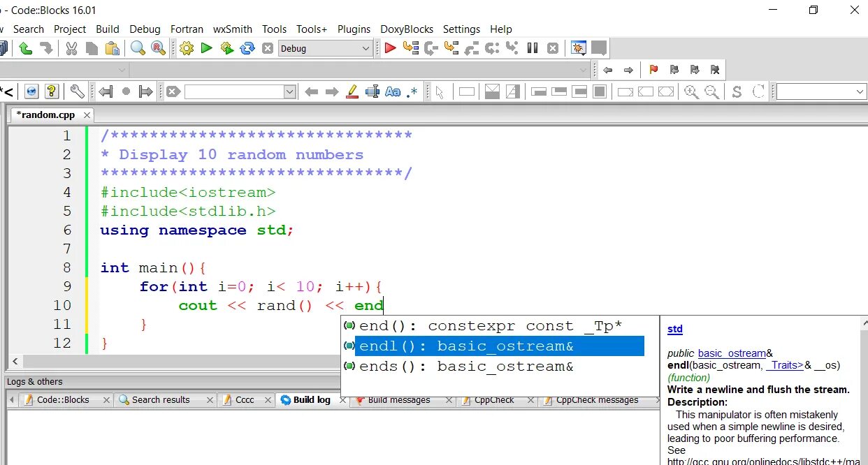Image resolution: width=868 pixels, height=465 pixels.
Task: Rebuild with the blue circular arrows icon
Action: pyautogui.click(x=247, y=48)
